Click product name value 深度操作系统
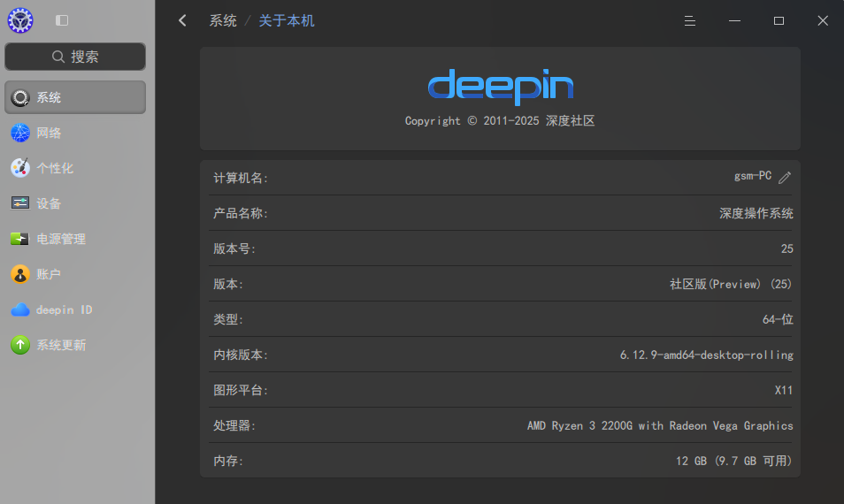 [x=756, y=213]
